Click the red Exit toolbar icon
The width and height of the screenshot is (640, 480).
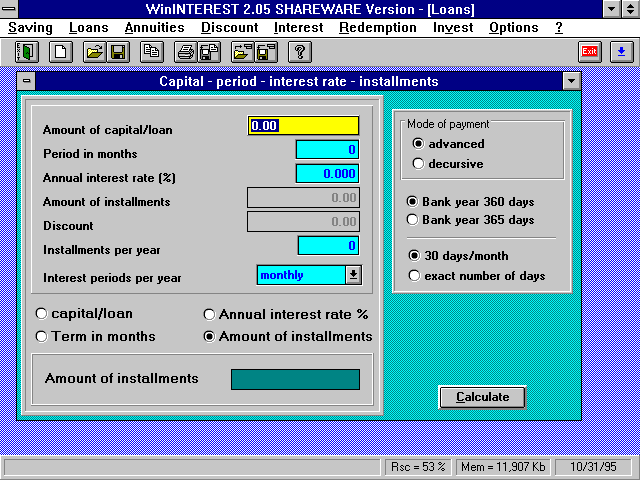click(589, 51)
